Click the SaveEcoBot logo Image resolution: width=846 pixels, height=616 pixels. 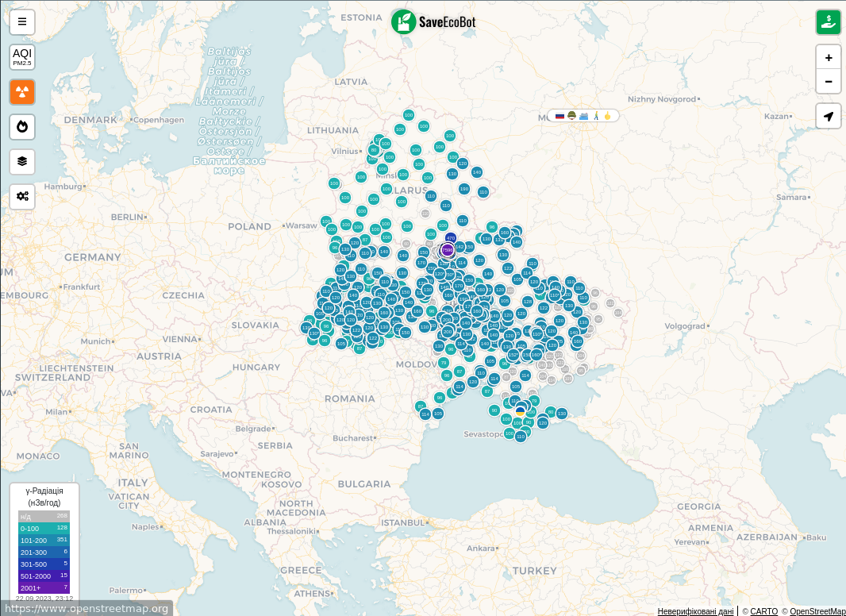433,21
